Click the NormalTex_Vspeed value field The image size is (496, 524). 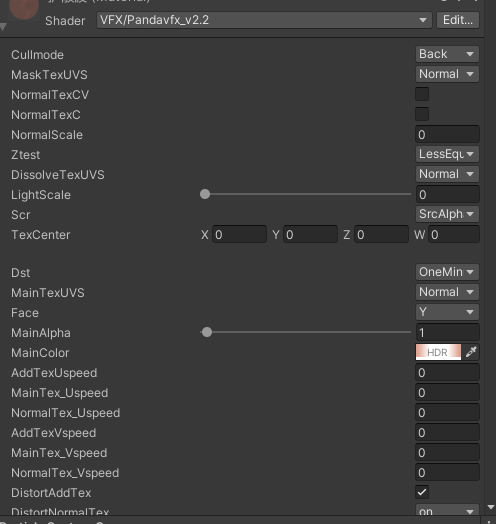click(x=447, y=473)
